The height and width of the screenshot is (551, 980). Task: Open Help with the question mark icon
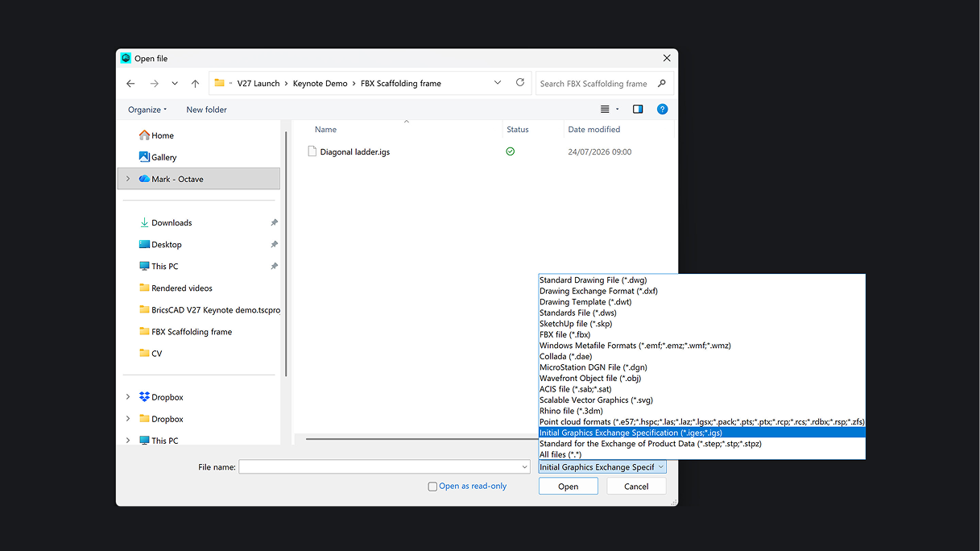click(x=662, y=109)
